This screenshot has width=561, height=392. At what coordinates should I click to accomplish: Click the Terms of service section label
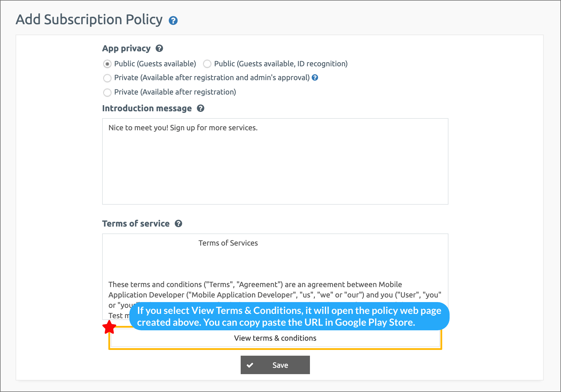[x=136, y=224]
